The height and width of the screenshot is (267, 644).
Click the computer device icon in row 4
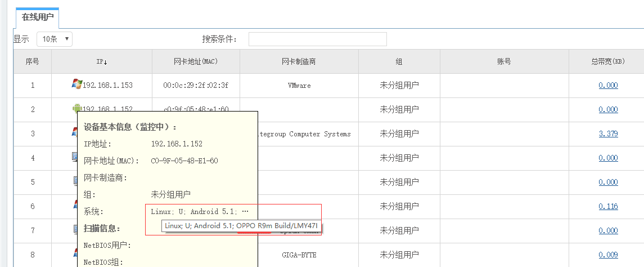tap(74, 157)
